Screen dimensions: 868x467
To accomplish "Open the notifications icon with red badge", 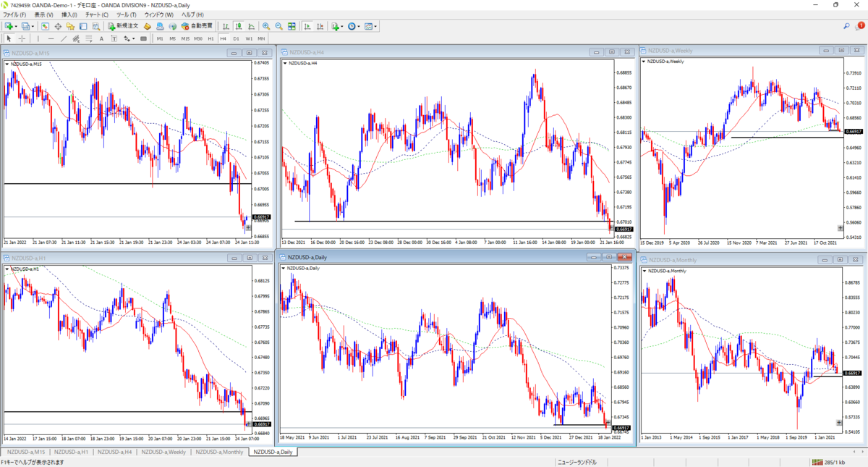I will pos(859,26).
